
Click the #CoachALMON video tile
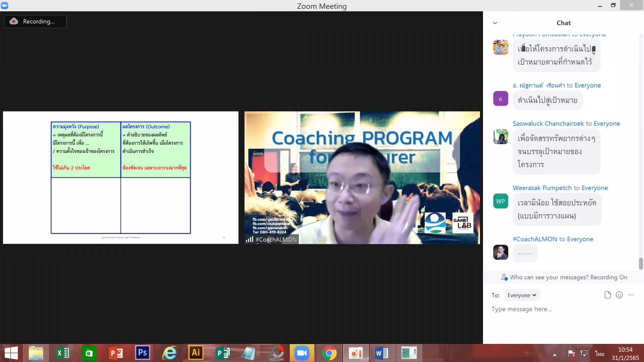click(x=362, y=178)
